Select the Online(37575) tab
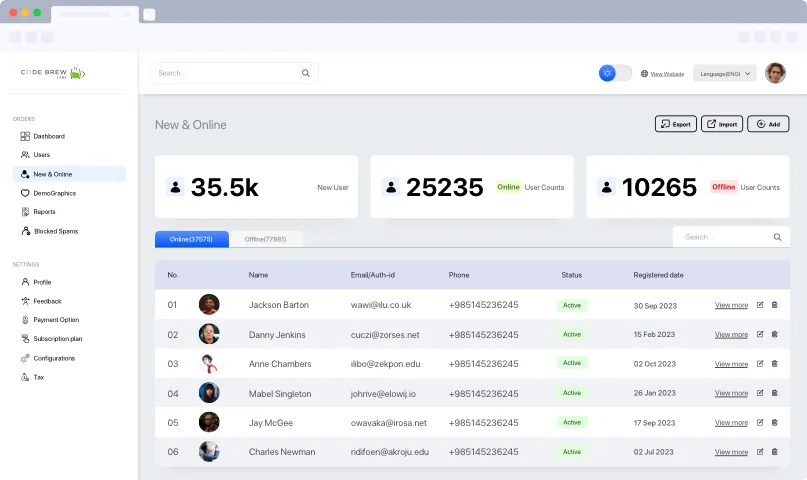This screenshot has height=480, width=807. coord(191,239)
